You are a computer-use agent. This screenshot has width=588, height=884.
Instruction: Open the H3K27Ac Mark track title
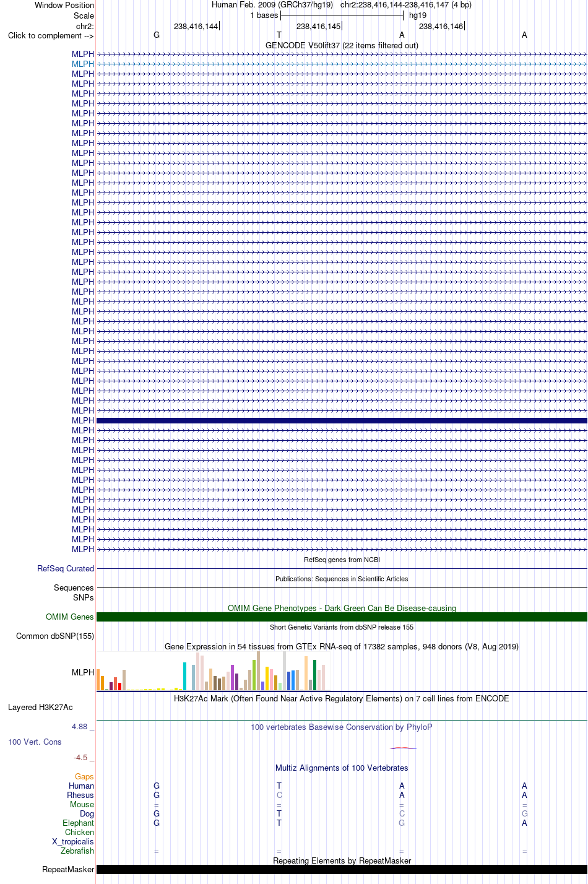point(342,698)
